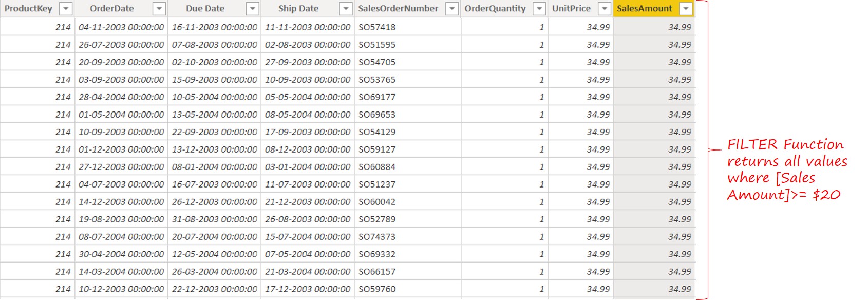Viewport: 868px width, 300px height.
Task: Click OrderDate cell 26-07-2003 00:00:00
Action: click(x=121, y=45)
